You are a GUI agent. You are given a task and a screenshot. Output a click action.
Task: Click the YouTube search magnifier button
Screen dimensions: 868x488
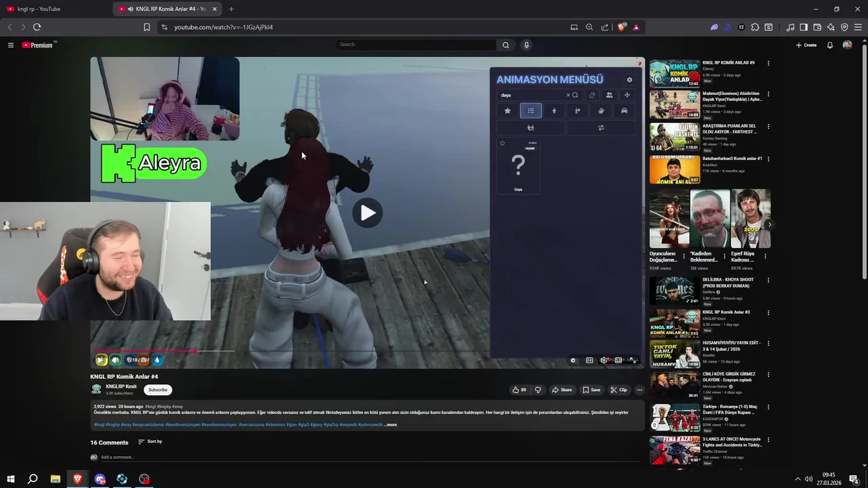pyautogui.click(x=505, y=45)
